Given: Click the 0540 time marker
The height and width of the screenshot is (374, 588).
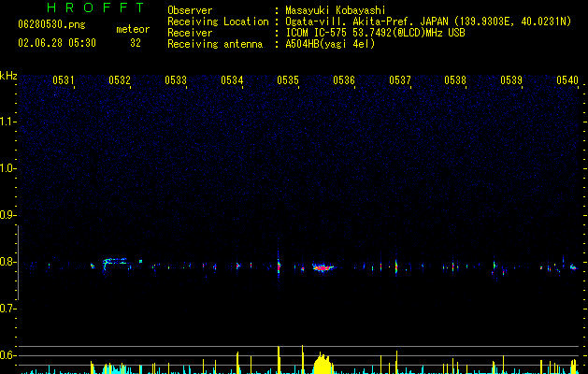Looking at the screenshot, I should pos(567,80).
